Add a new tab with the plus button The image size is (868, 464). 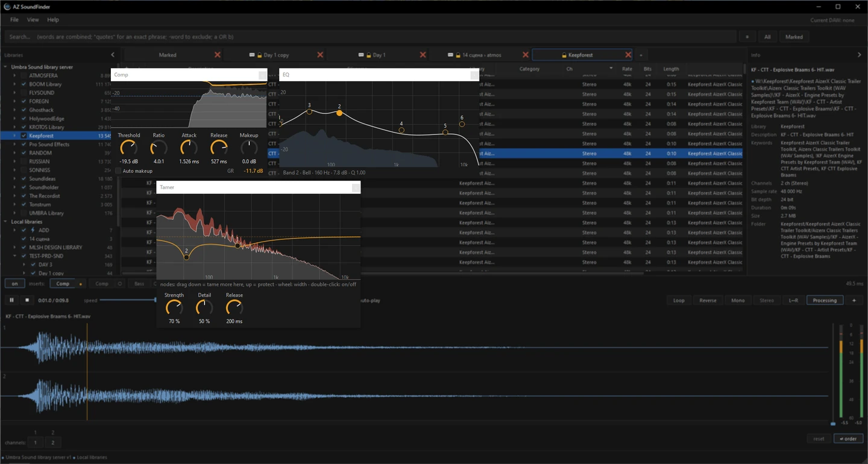tap(641, 55)
